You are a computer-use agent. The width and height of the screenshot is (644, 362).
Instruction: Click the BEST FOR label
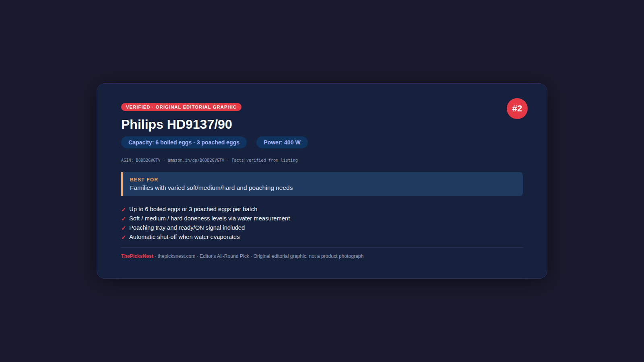[144, 180]
